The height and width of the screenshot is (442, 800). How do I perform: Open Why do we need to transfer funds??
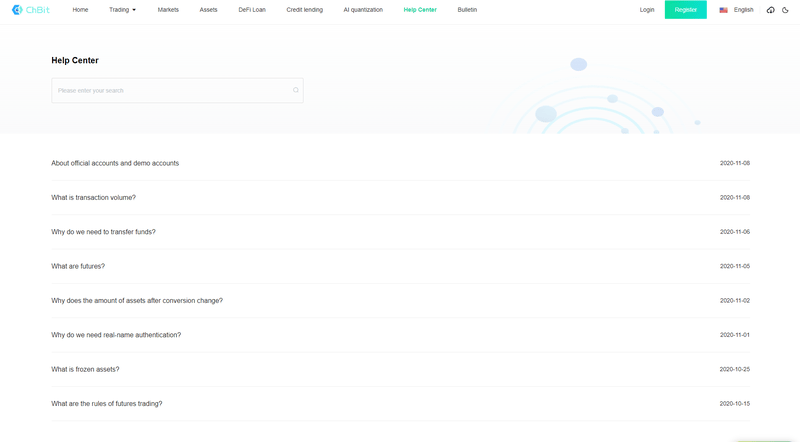tap(103, 232)
